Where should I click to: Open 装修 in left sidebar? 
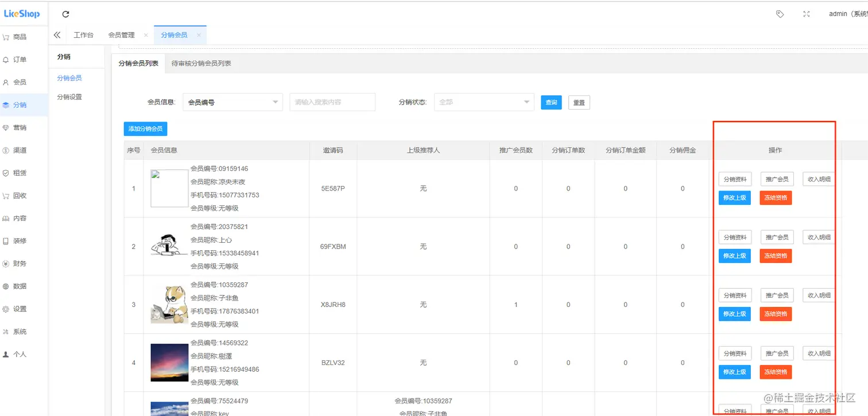20,241
